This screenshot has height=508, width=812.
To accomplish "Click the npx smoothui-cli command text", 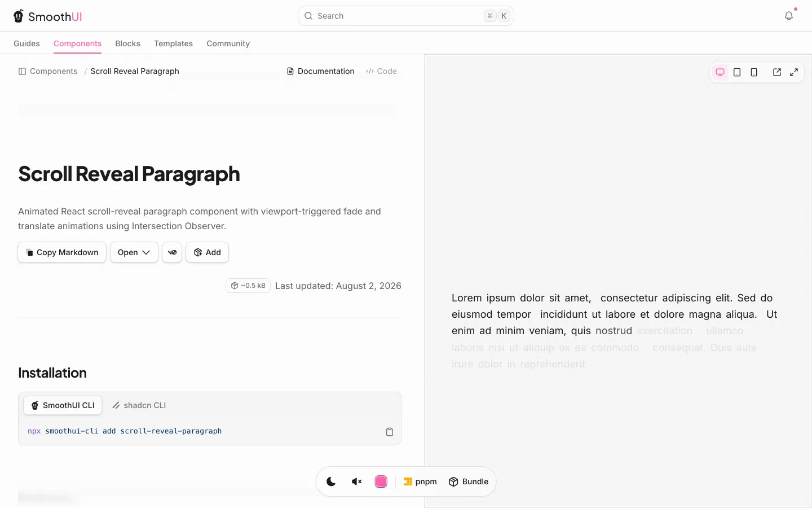I will (x=125, y=431).
